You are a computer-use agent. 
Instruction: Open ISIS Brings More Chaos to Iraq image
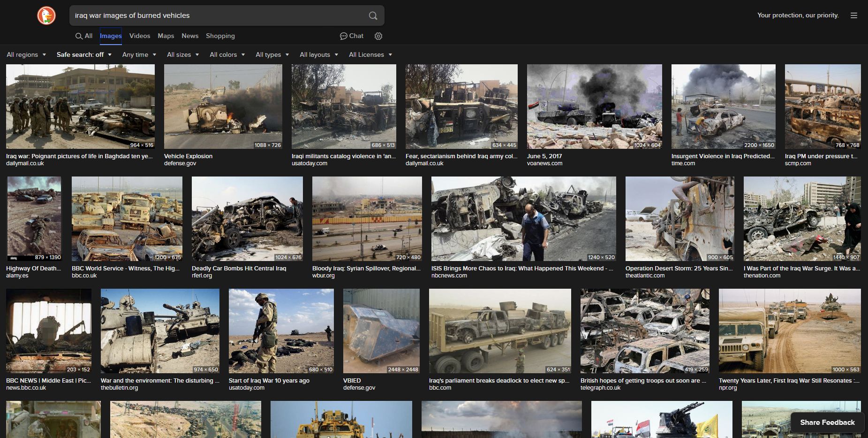coord(524,219)
